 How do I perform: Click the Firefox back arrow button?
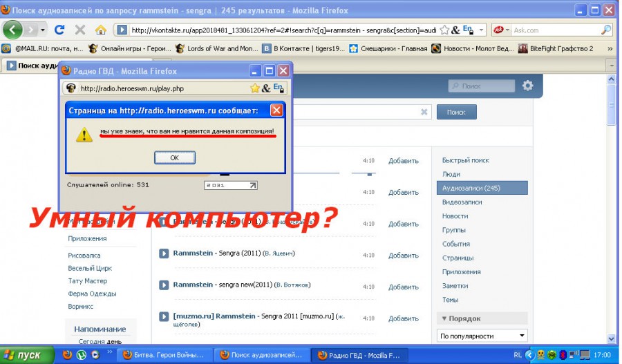pos(12,30)
